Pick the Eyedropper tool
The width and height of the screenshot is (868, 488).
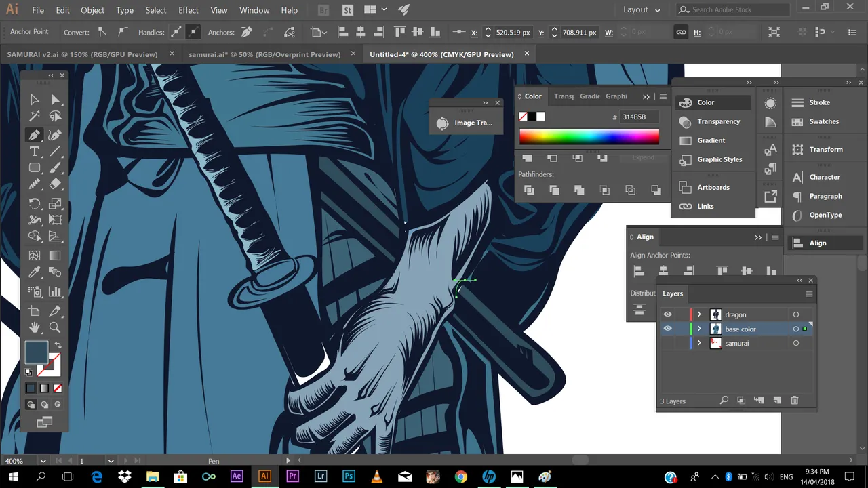click(x=35, y=272)
